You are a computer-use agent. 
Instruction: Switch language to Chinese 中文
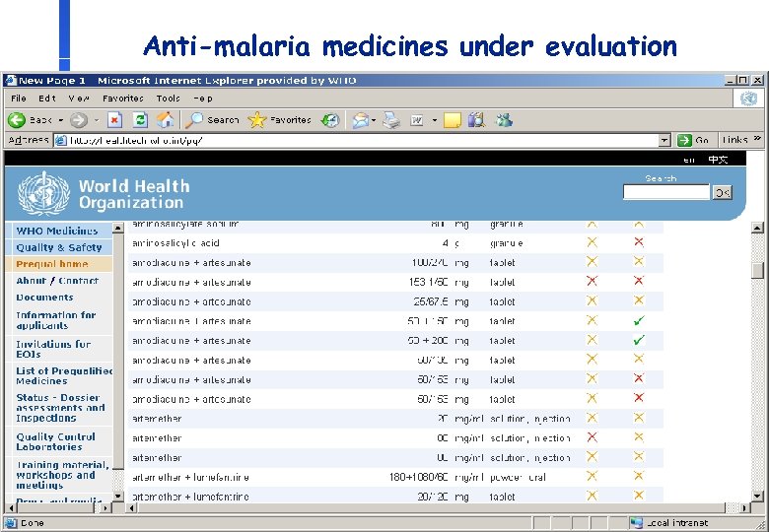718,160
